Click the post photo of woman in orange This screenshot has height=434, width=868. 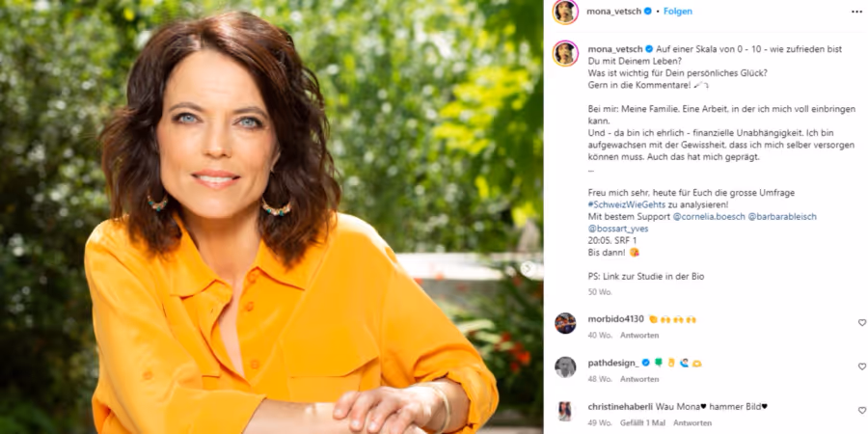[x=271, y=217]
